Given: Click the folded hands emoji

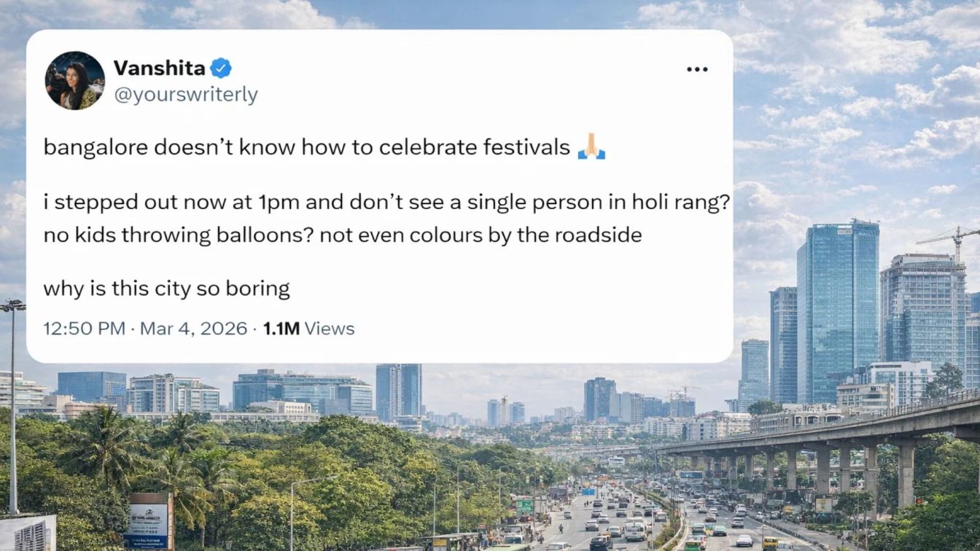Looking at the screenshot, I should (591, 148).
